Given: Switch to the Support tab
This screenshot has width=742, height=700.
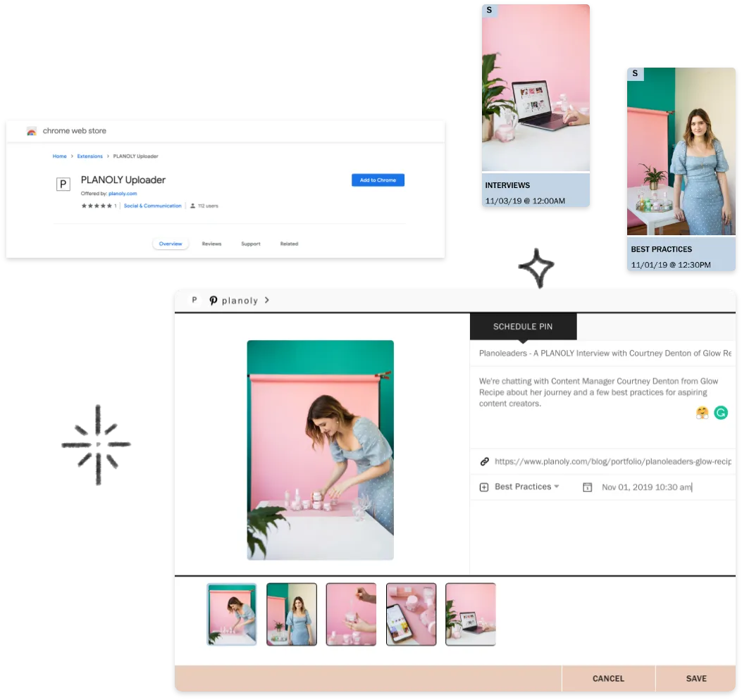Looking at the screenshot, I should click(251, 244).
